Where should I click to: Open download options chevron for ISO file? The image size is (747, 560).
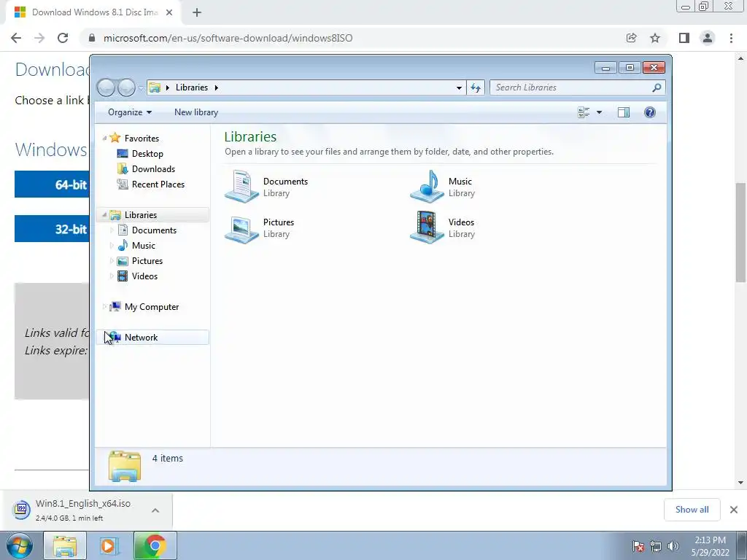(155, 510)
